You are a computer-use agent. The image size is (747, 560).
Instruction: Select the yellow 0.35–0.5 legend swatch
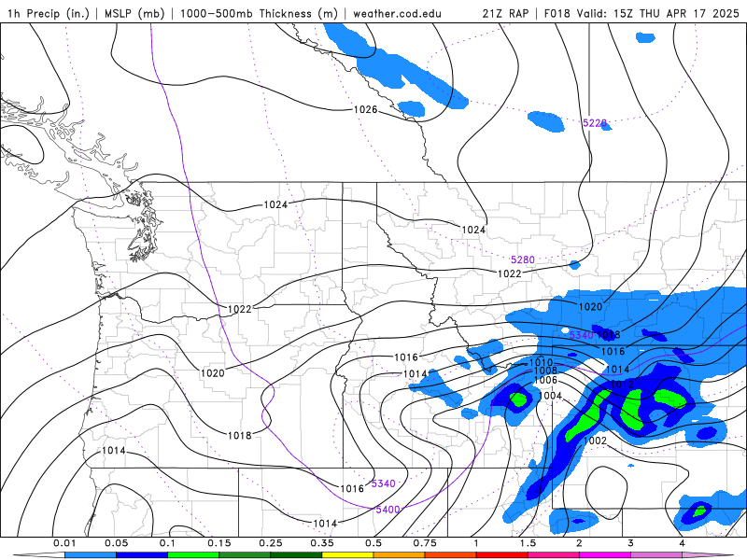coord(347,555)
